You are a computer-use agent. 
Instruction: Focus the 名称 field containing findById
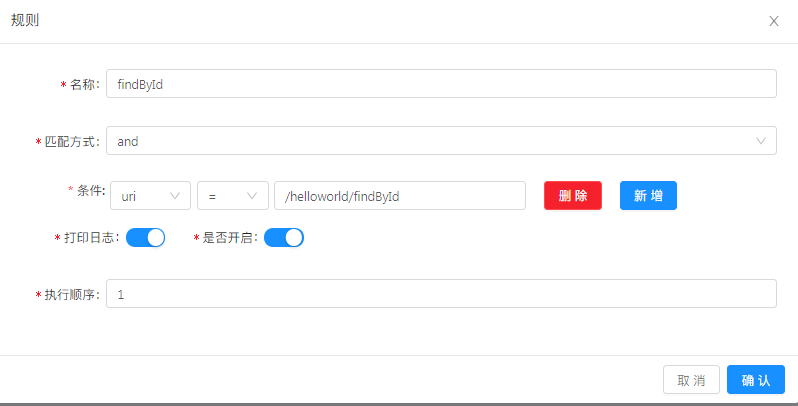click(x=441, y=83)
